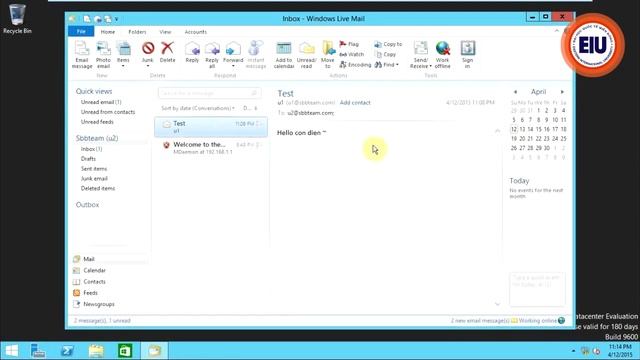This screenshot has height=360, width=640.
Task: Go to next month in calendar
Action: coord(562,92)
